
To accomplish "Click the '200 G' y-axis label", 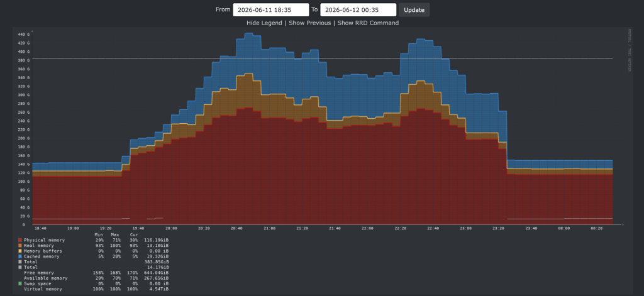I will click(23, 138).
